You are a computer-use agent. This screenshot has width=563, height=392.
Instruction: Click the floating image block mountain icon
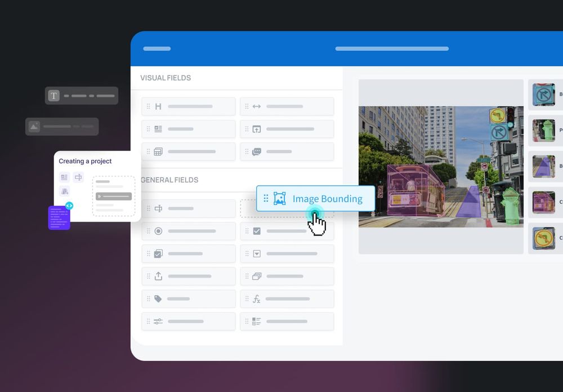click(34, 127)
